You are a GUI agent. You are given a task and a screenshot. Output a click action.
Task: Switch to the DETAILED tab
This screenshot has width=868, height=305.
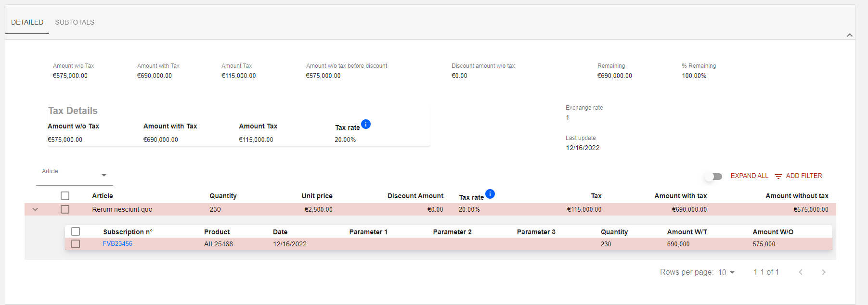(x=27, y=22)
